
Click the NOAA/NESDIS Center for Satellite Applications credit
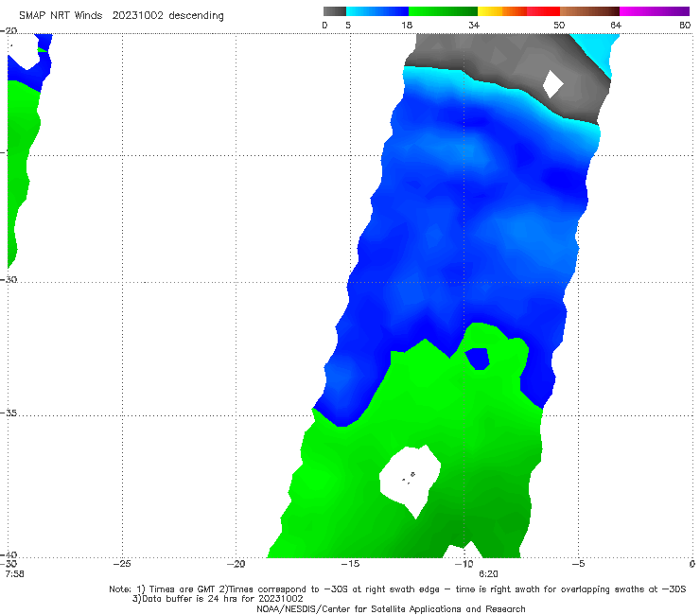(x=391, y=608)
